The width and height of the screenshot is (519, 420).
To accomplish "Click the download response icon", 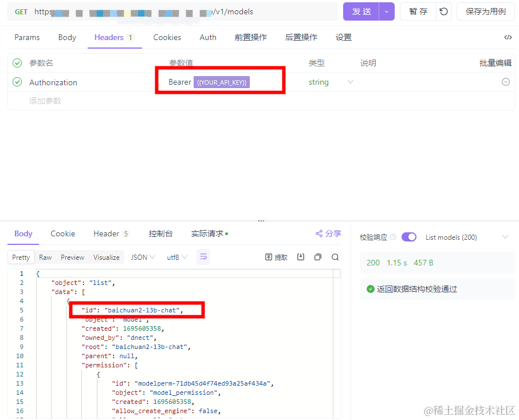I will click(x=301, y=257).
